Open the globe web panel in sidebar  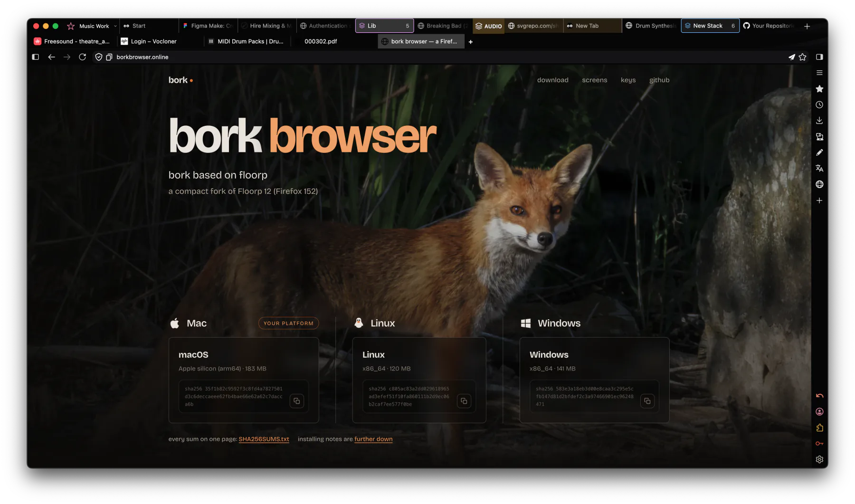[x=819, y=184]
